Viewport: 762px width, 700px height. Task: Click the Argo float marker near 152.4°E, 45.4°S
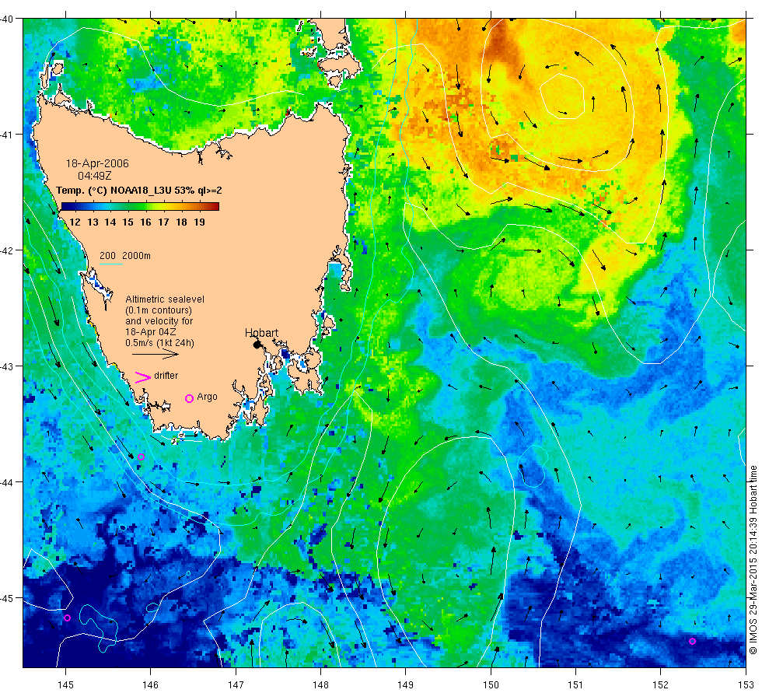coord(693,641)
